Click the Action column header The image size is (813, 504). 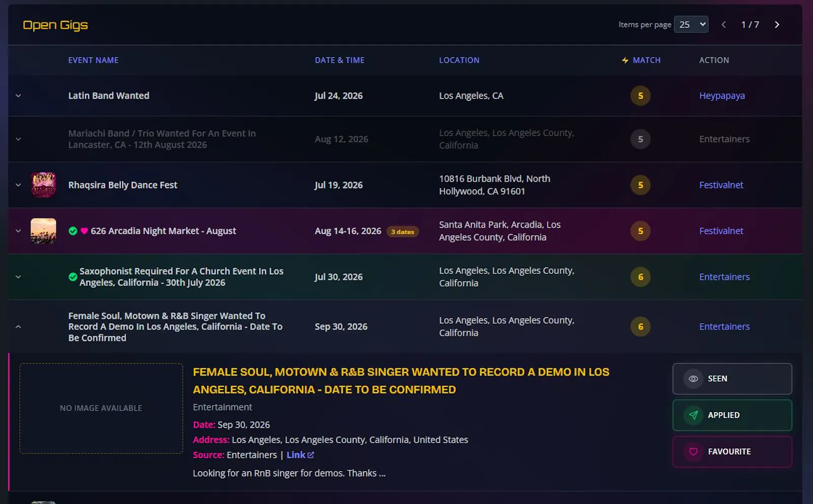tap(714, 60)
